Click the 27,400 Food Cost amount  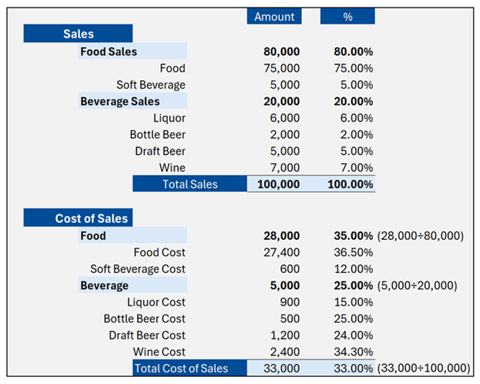[281, 252]
